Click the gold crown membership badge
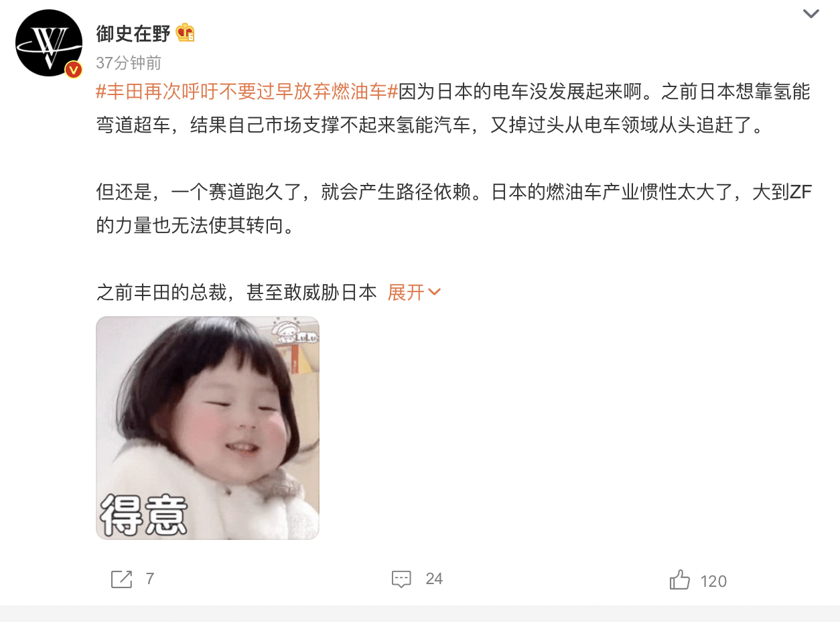This screenshot has height=623, width=840. point(185,33)
